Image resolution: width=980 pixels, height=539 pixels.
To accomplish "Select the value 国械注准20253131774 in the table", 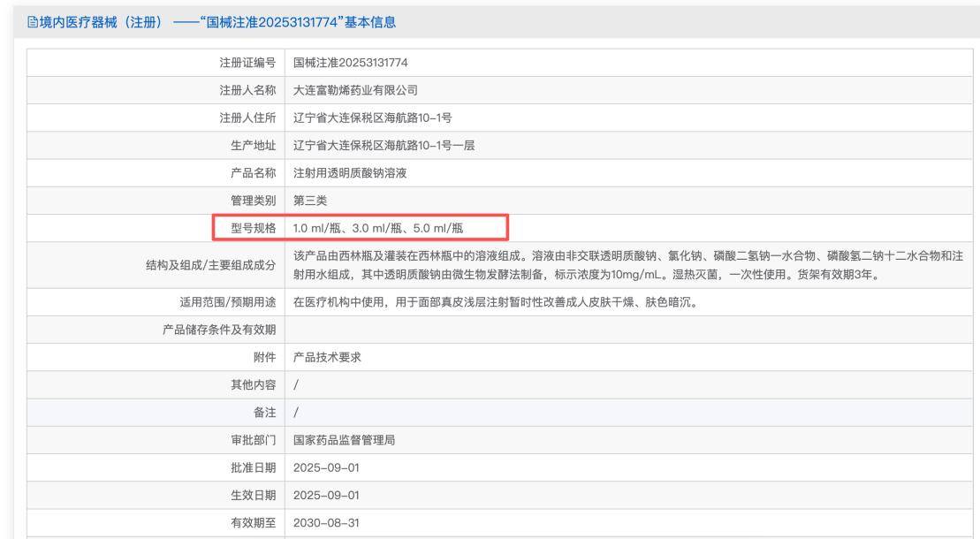I will pyautogui.click(x=351, y=63).
